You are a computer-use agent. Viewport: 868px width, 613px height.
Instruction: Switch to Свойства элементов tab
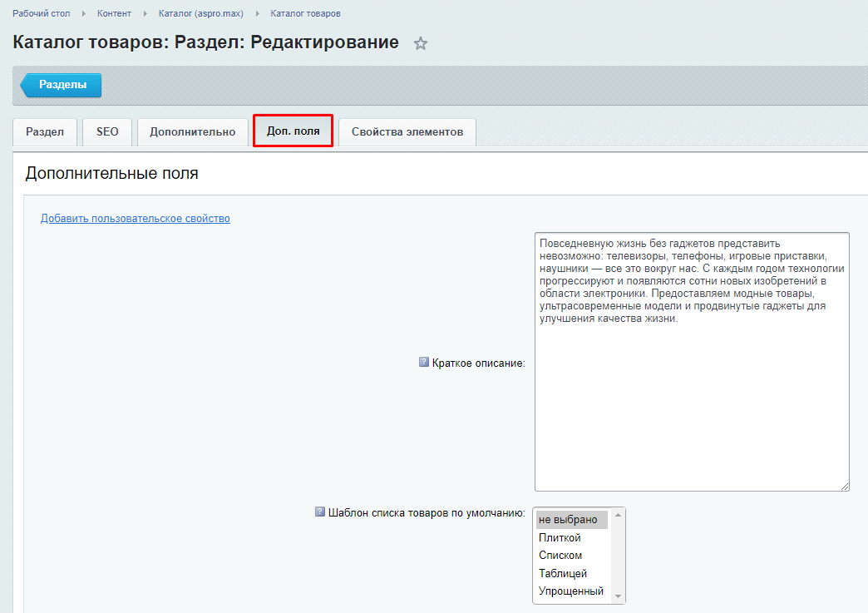click(x=407, y=131)
